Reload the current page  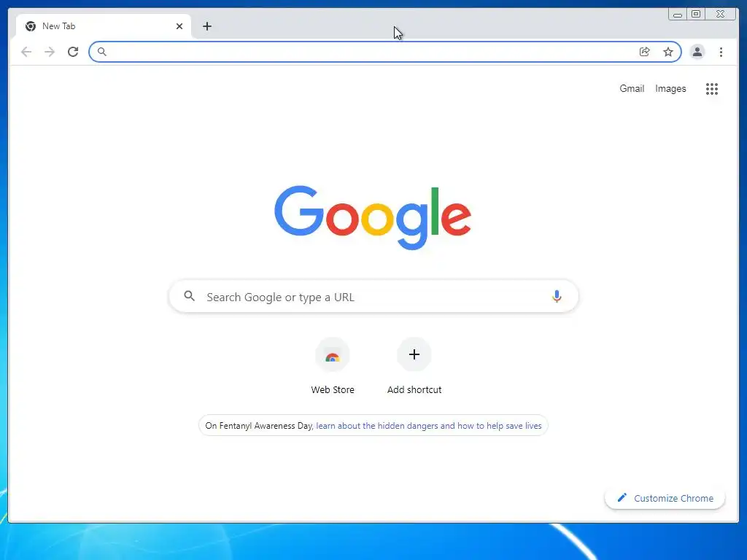tap(73, 52)
